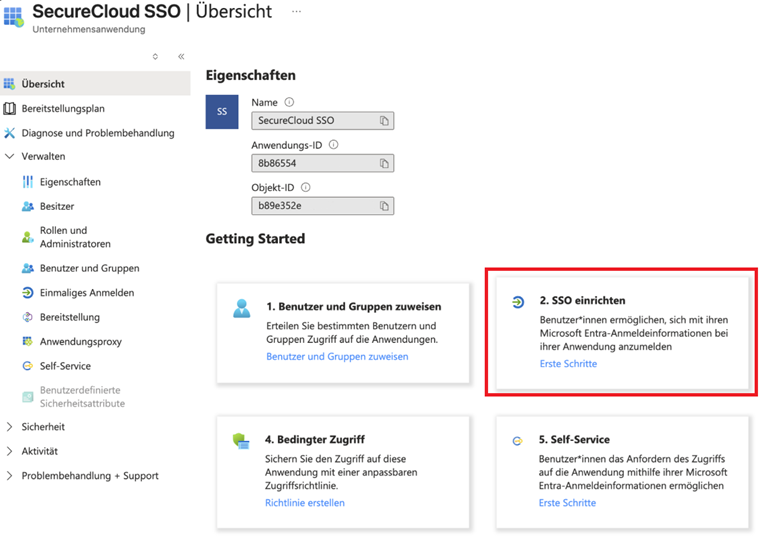The image size is (760, 539).
Task: Click the Rollen und Administratoren person icon
Action: click(28, 237)
